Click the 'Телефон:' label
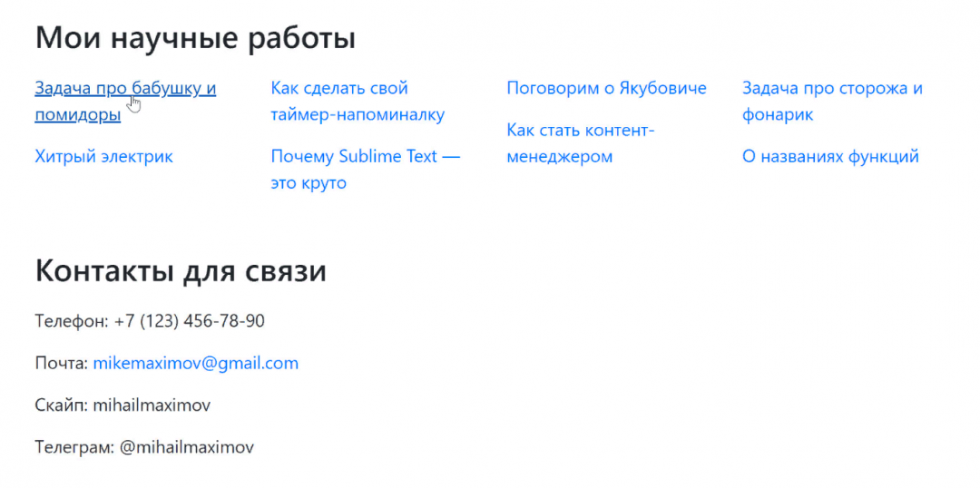This screenshot has width=980, height=488. (x=72, y=321)
